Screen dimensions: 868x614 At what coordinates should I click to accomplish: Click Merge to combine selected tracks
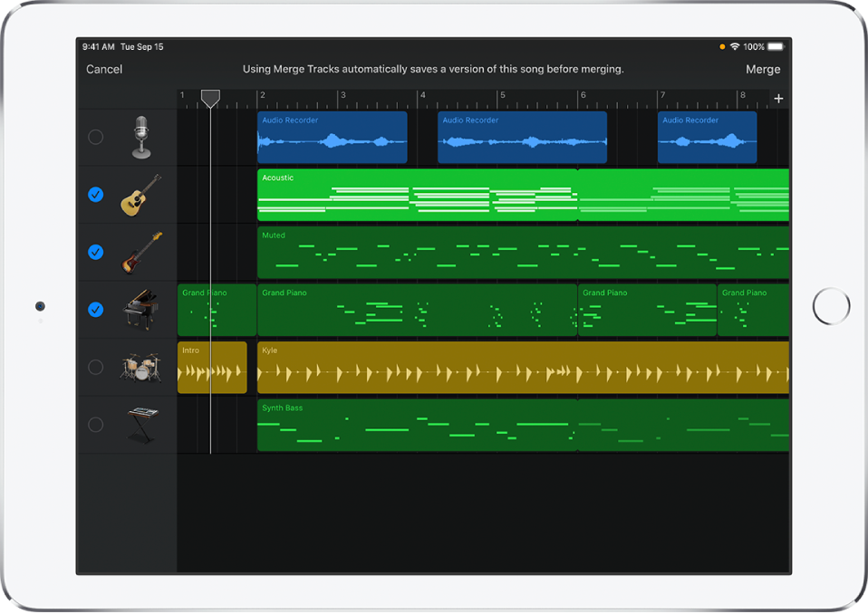[x=763, y=69]
